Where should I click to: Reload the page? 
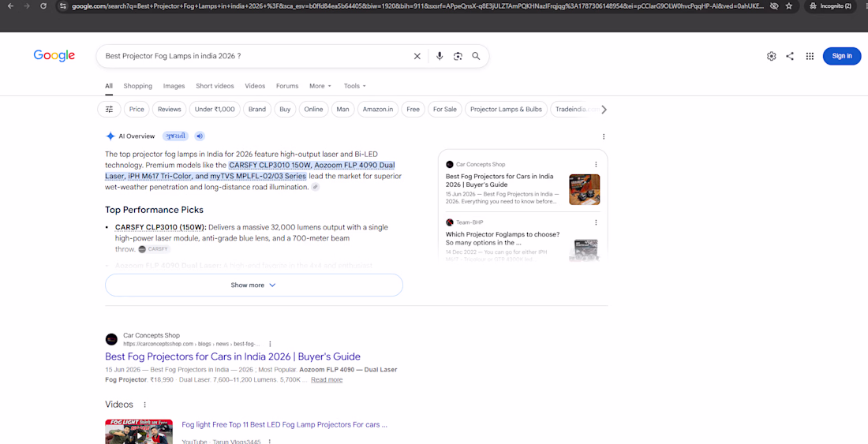[43, 6]
